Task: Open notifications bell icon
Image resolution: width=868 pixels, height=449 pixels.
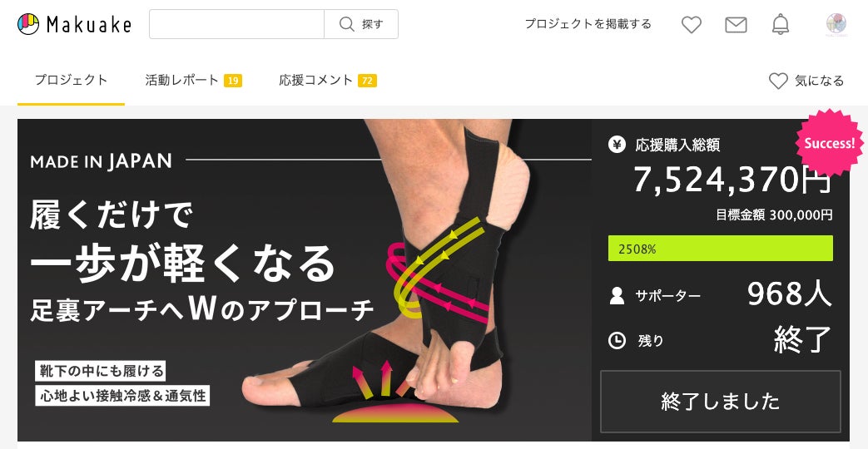Action: [x=781, y=24]
